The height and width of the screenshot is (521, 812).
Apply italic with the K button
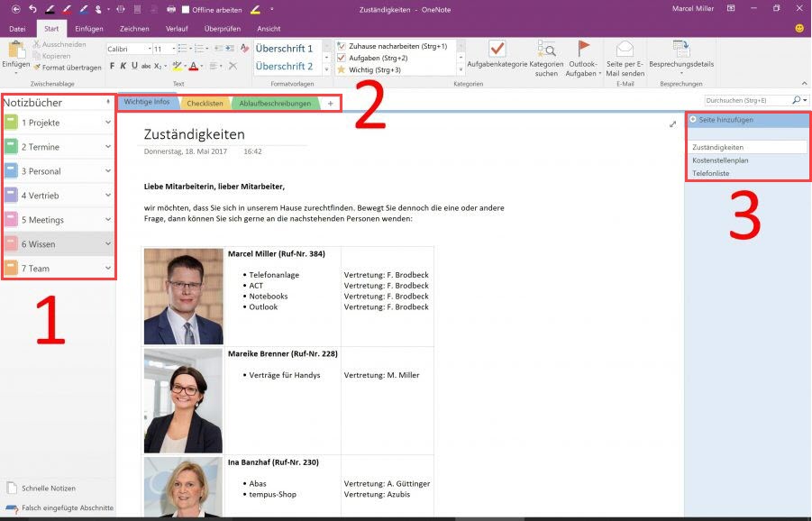pyautogui.click(x=123, y=66)
